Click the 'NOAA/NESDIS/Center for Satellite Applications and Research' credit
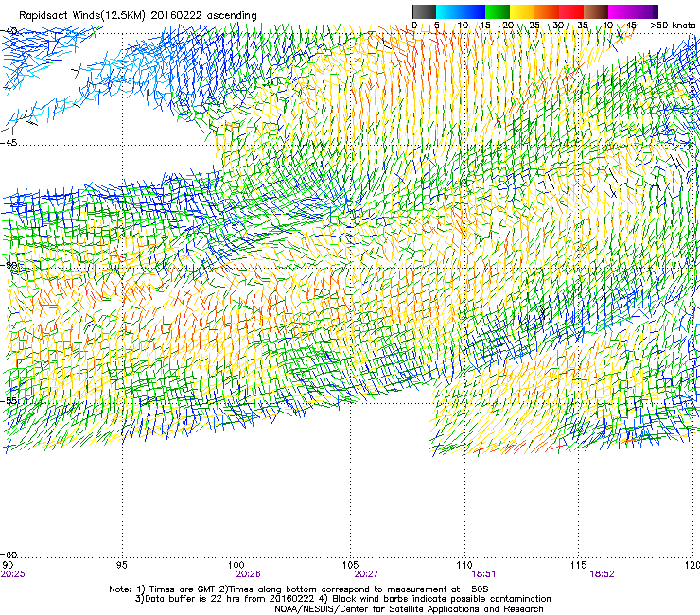The image size is (700, 615). [409, 609]
